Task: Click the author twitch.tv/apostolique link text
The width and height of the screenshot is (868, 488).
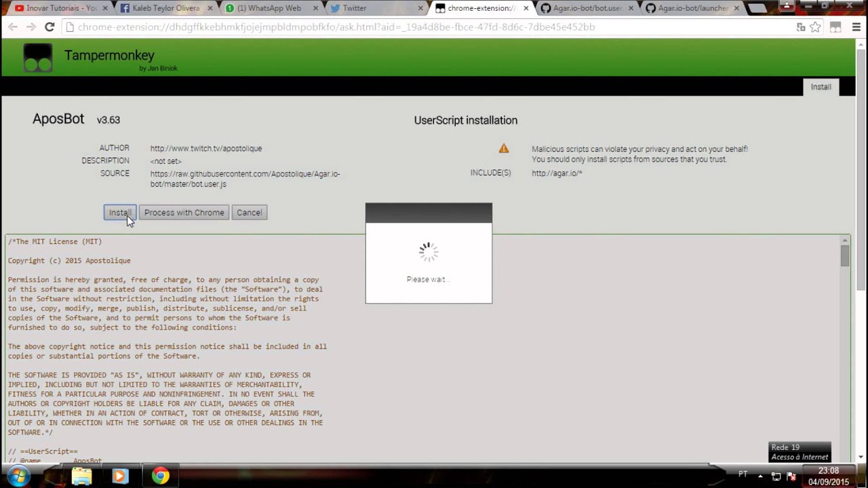Action: [x=206, y=148]
